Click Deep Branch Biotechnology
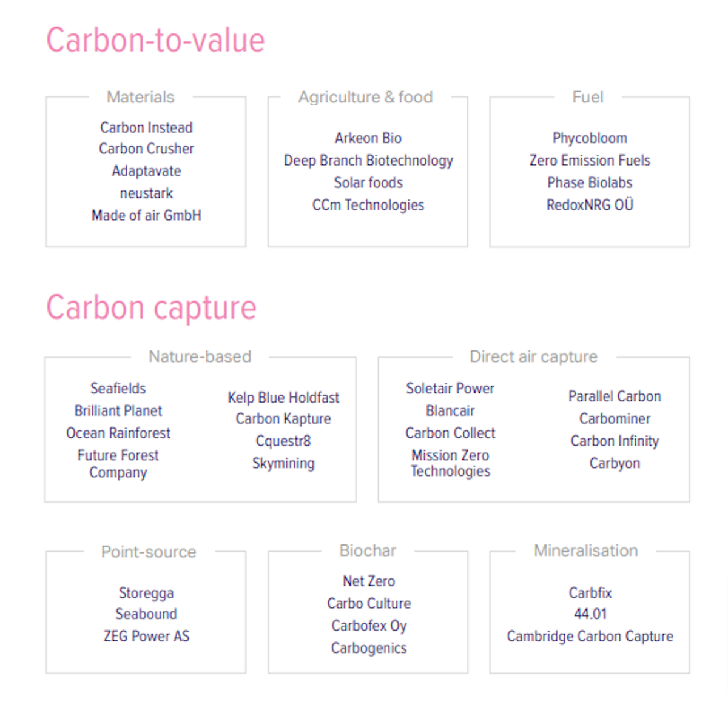The image size is (728, 716). 368,161
